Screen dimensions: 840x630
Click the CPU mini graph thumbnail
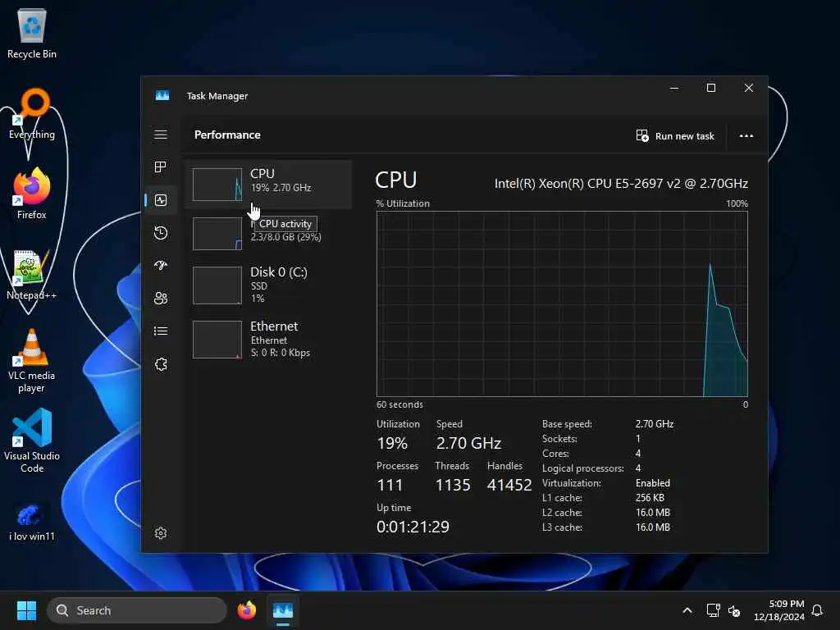(x=217, y=185)
